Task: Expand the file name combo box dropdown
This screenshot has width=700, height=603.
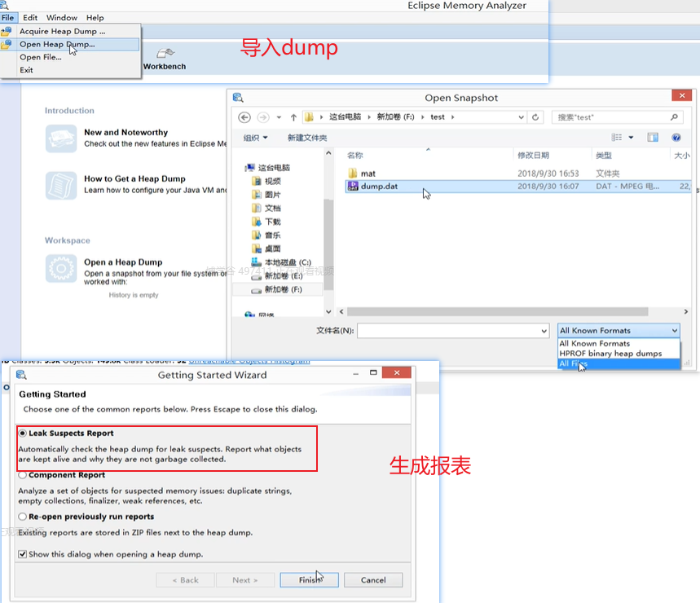Action: (x=544, y=331)
